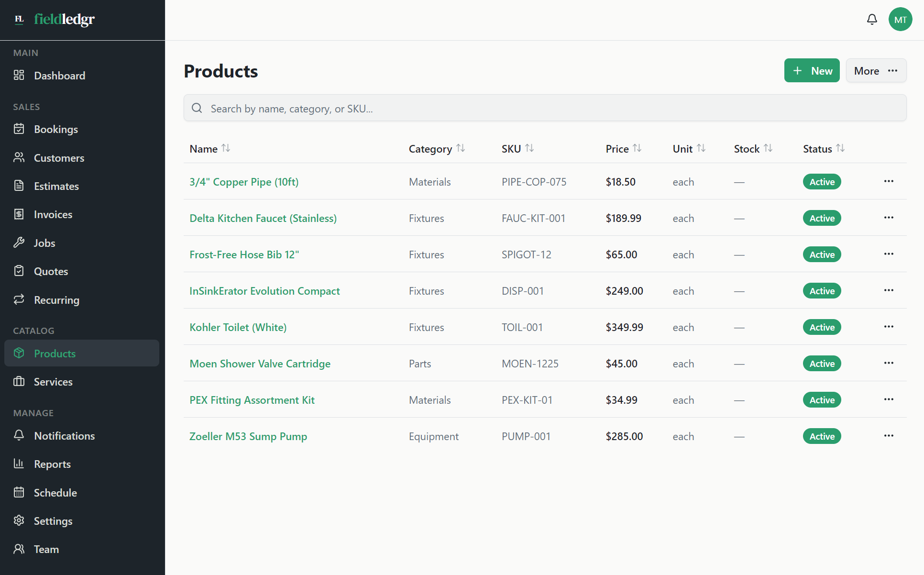The height and width of the screenshot is (575, 924).
Task: Click the Recurring arrows icon
Action: (x=19, y=299)
